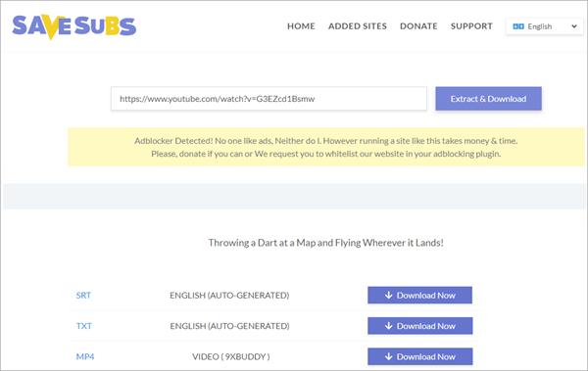
Task: Click the arrow icon on SRT's Download Now
Action: click(x=388, y=295)
